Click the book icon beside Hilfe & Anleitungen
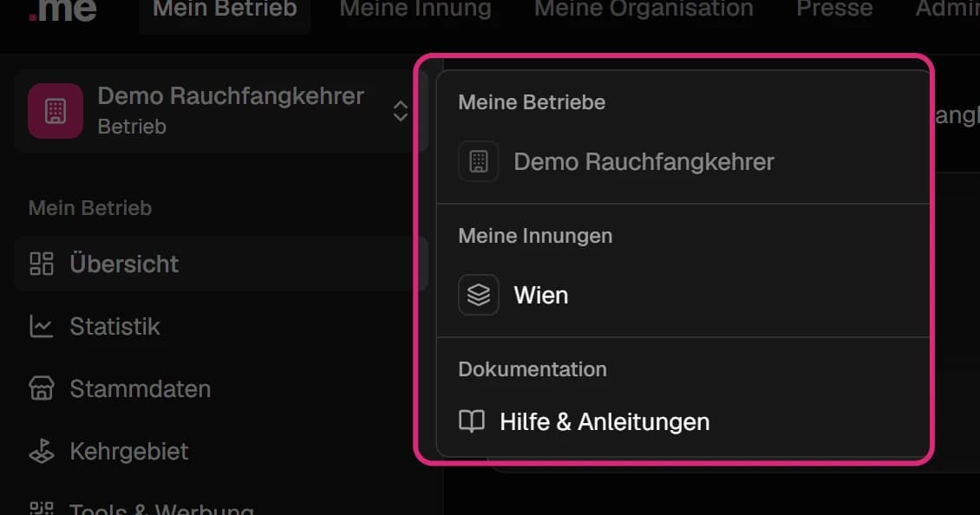The image size is (980, 515). [472, 422]
